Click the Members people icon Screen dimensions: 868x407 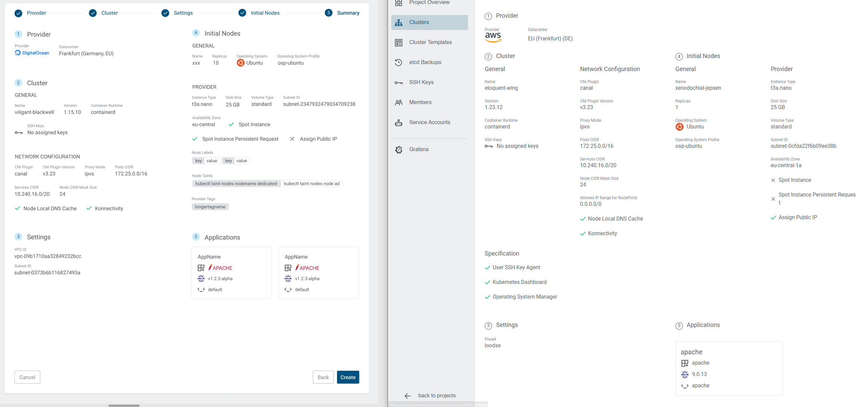tap(399, 102)
